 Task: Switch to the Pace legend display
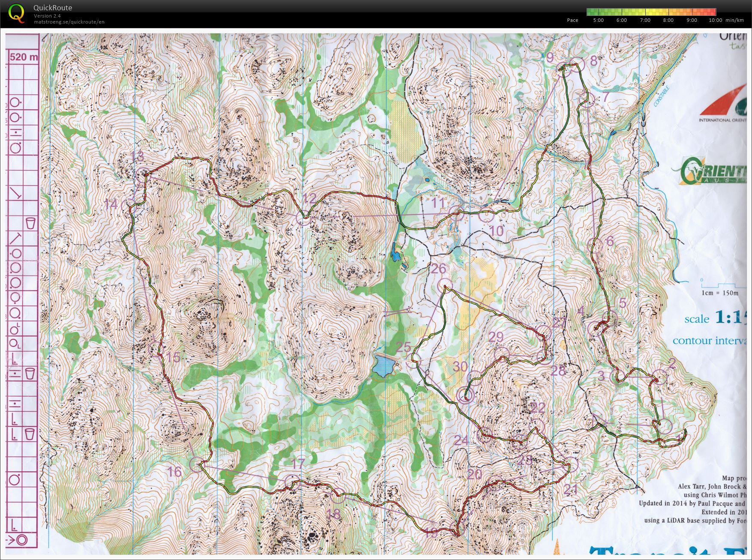tap(573, 20)
